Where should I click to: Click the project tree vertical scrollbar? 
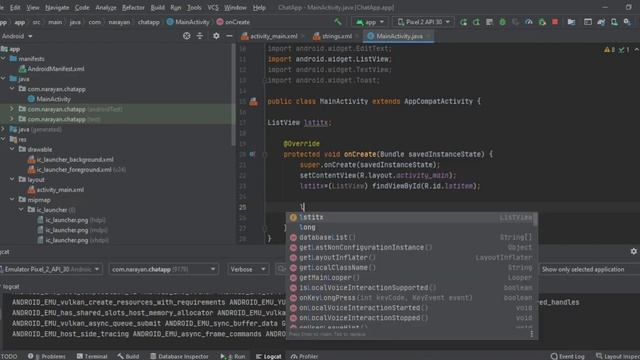point(233,95)
